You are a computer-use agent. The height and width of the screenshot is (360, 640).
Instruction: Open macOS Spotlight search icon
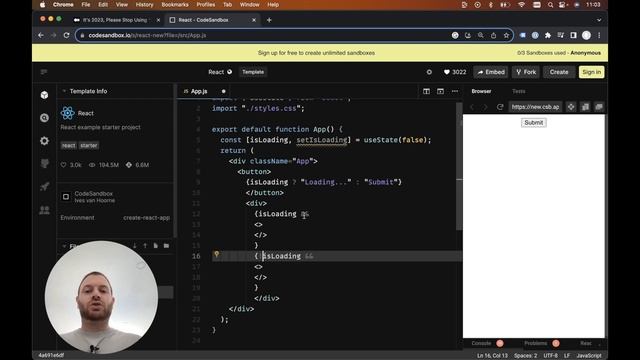pyautogui.click(x=550, y=5)
